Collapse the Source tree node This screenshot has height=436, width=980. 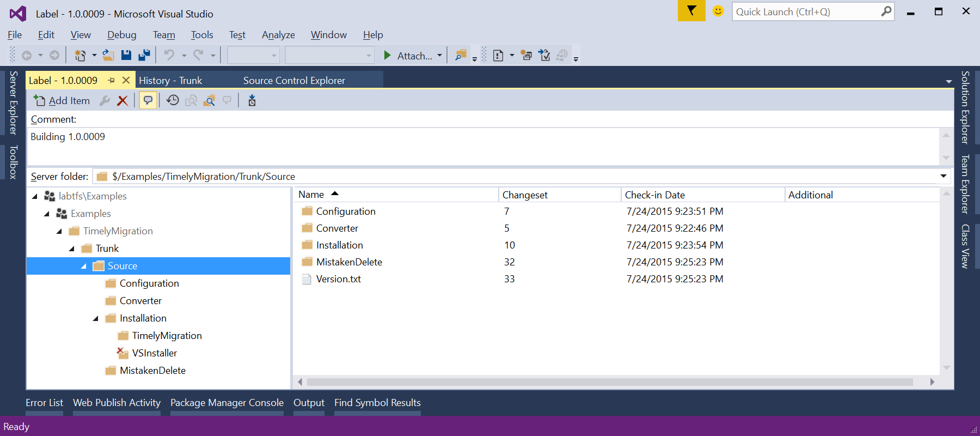coord(84,266)
